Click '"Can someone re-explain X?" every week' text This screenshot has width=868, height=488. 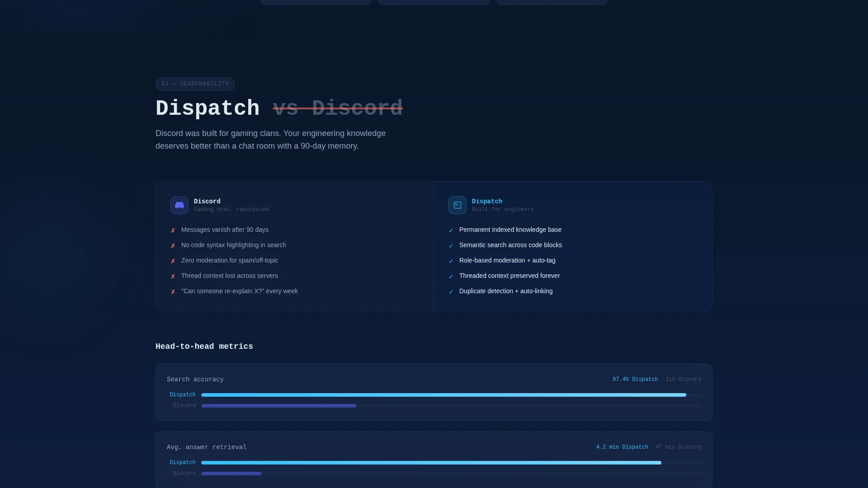coord(240,291)
